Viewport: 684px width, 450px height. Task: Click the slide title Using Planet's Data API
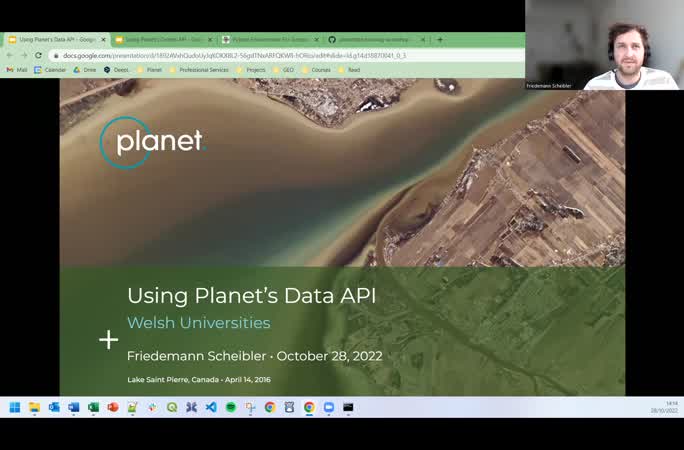tap(252, 296)
